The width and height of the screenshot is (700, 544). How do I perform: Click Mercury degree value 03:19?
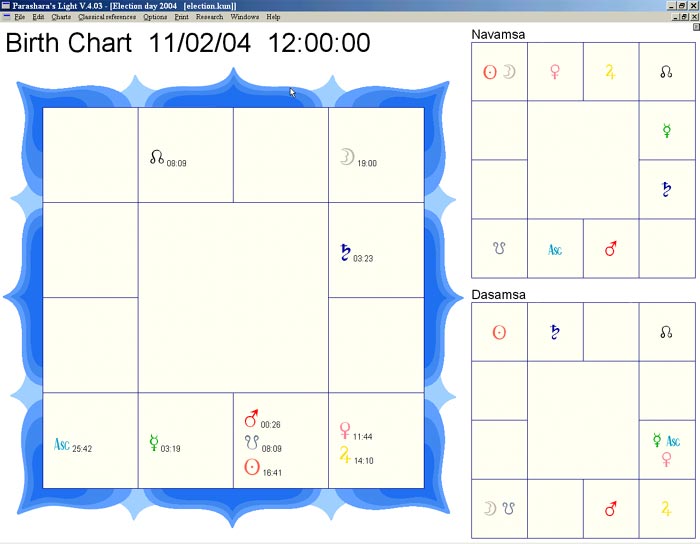pos(171,448)
